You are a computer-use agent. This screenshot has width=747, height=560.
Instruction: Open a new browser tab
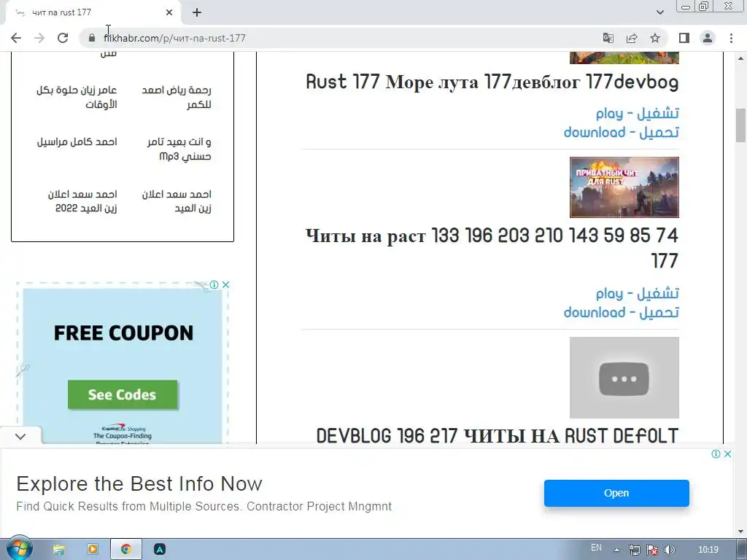pos(197,12)
